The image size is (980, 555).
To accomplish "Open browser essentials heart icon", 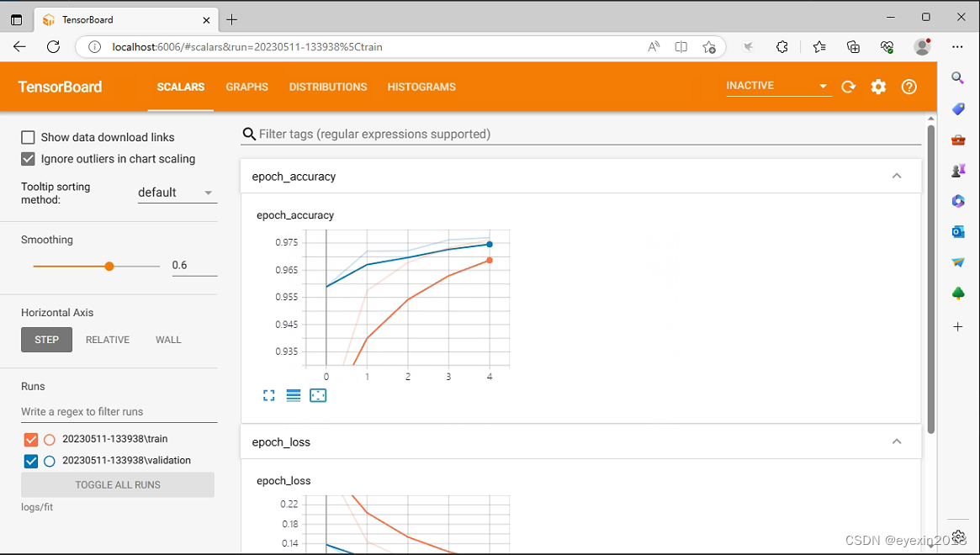I will tap(887, 47).
